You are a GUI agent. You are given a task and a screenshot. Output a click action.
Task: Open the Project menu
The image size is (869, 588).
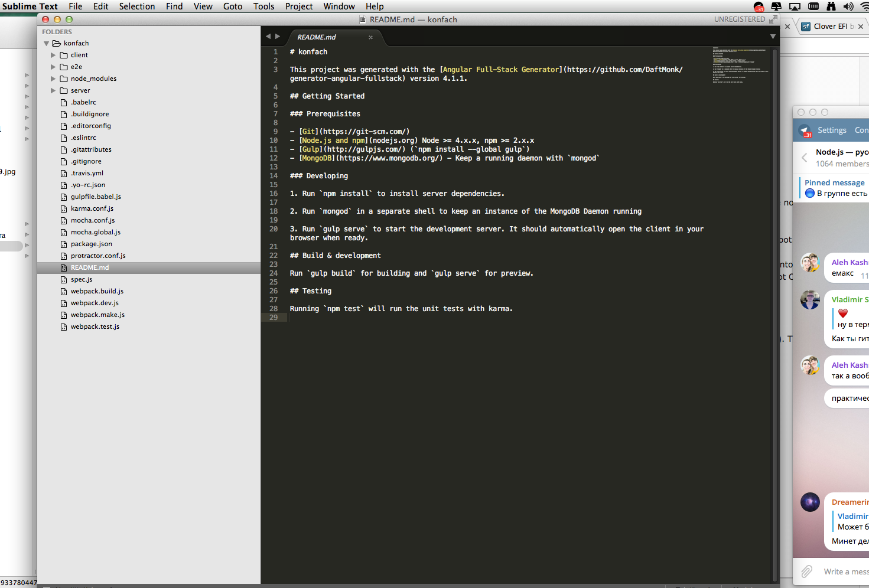click(x=299, y=6)
